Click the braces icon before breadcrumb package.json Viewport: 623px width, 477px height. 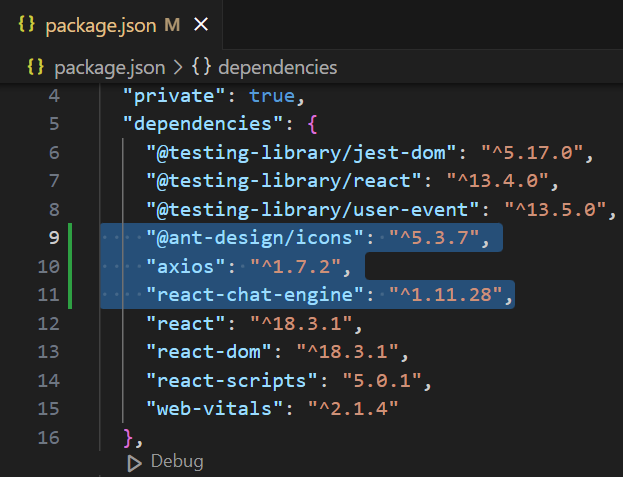tap(35, 67)
